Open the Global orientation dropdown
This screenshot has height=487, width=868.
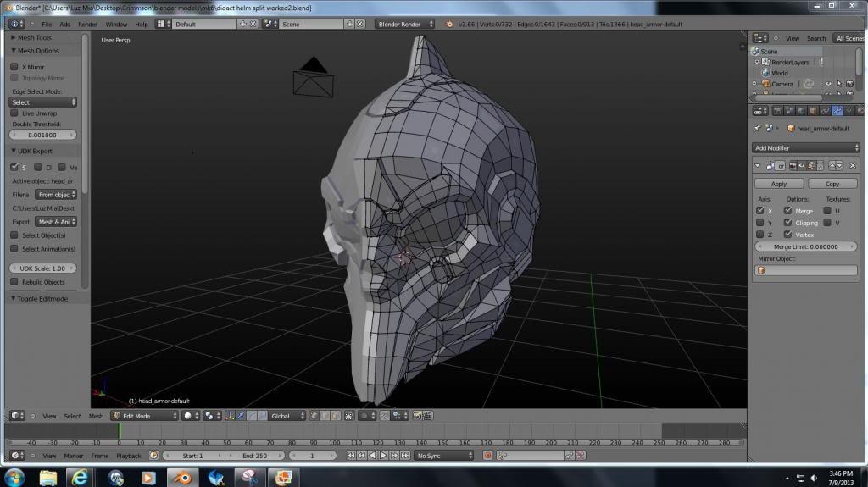coord(287,416)
